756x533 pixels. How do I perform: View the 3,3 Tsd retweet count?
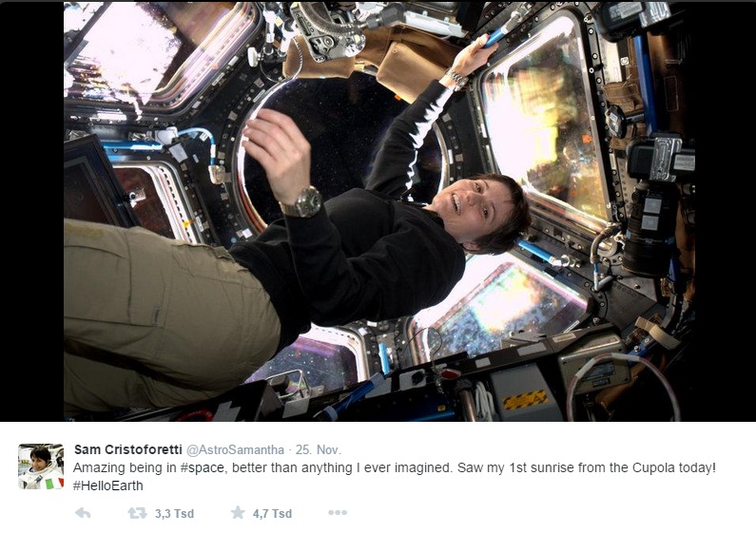point(174,514)
